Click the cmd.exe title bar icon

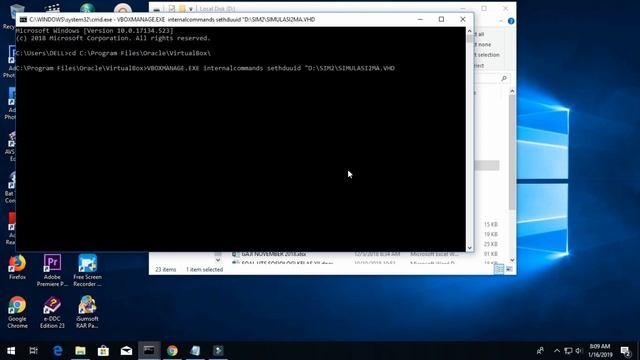click(x=23, y=19)
